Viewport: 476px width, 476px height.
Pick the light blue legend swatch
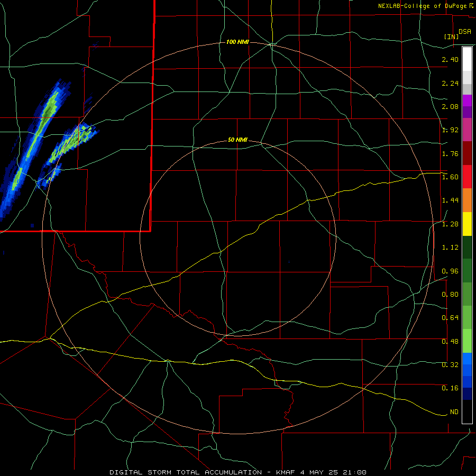467,359
